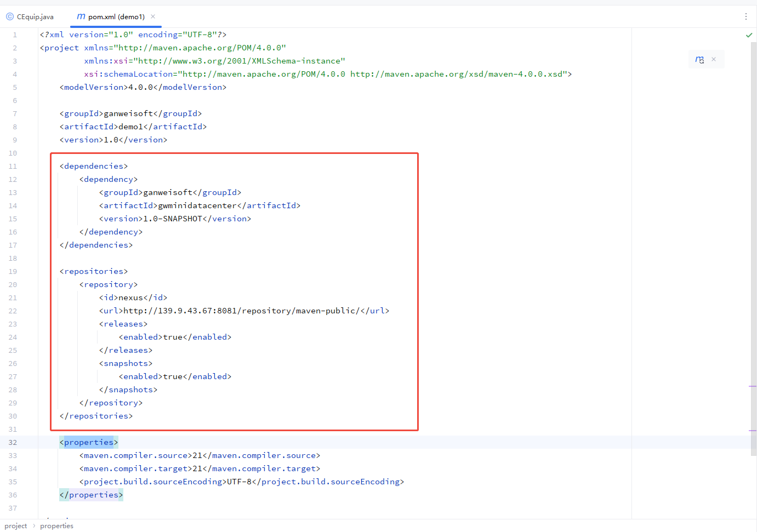Click the 'project' breadcrumb
This screenshot has width=757, height=532.
click(x=16, y=526)
